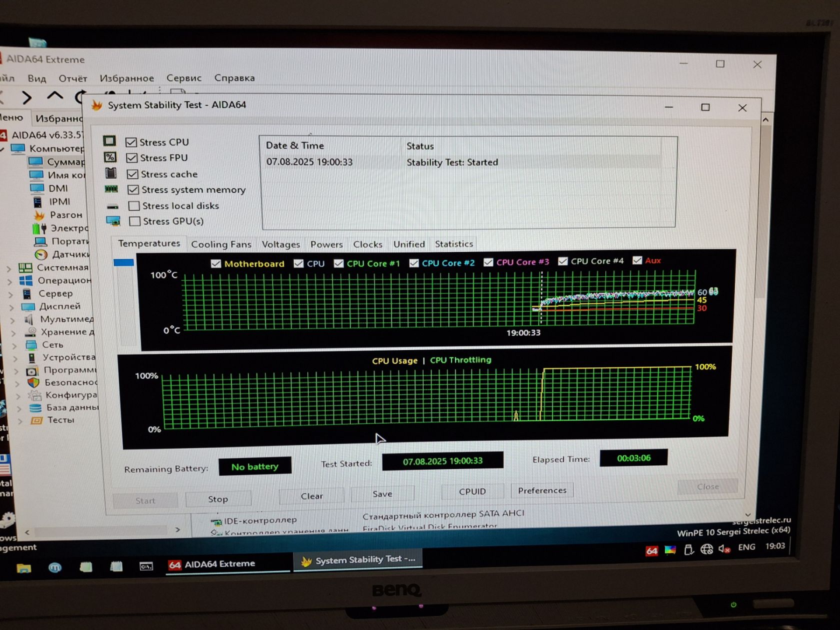Screen dimensions: 840x630
Task: Expand the Операционная система tree node
Action: tap(9, 281)
